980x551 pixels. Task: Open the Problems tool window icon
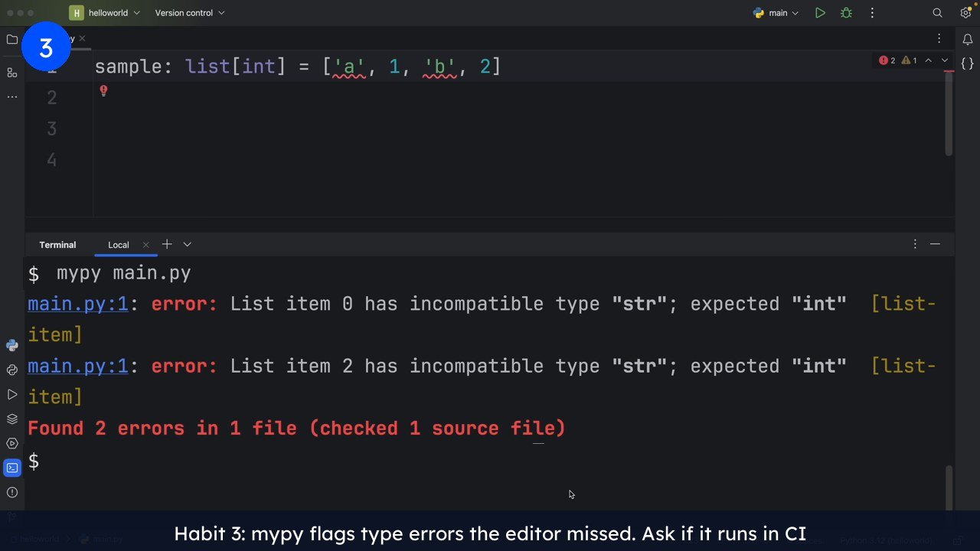(x=11, y=492)
